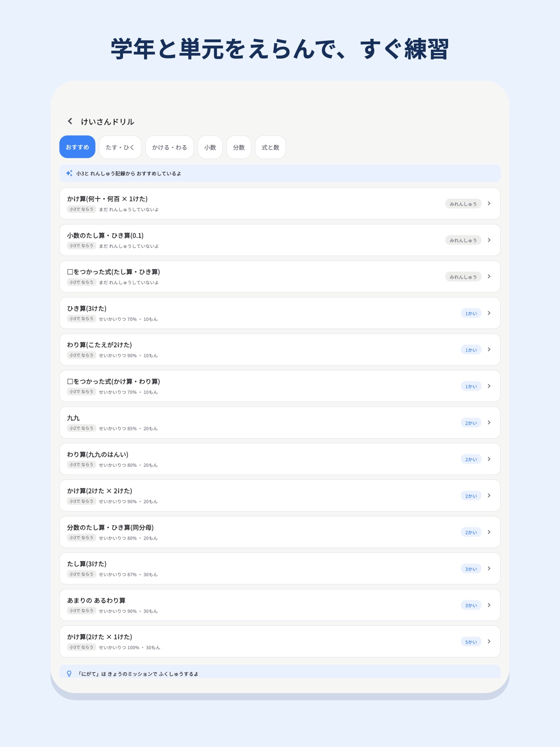Click the 「にがて」は きょうのミッションで ふくしゅうするよ tip
This screenshot has height=747, width=560.
280,672
